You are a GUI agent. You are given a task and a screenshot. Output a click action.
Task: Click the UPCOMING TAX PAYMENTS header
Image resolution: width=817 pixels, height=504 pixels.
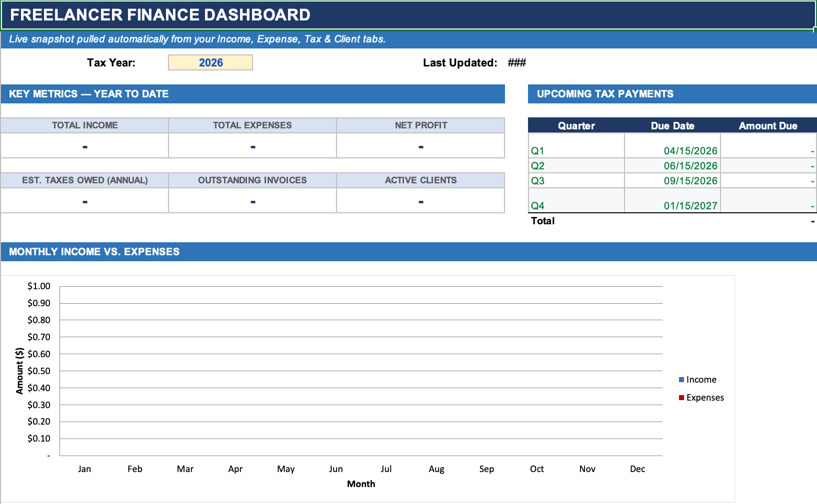click(672, 94)
